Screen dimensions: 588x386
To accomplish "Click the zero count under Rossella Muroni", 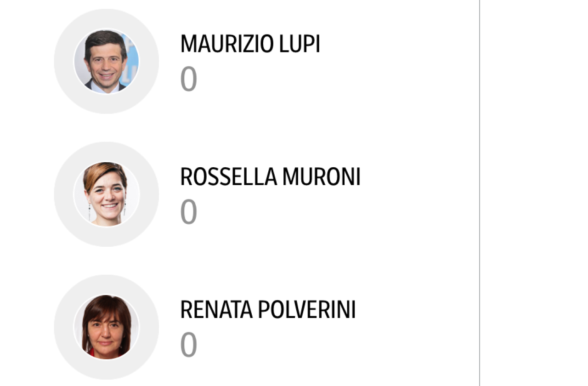I will (188, 212).
